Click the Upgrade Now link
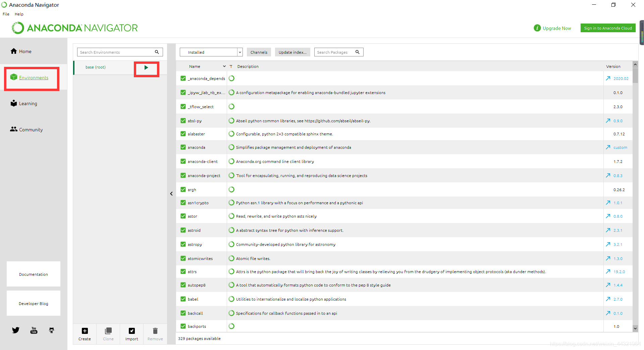 (557, 28)
